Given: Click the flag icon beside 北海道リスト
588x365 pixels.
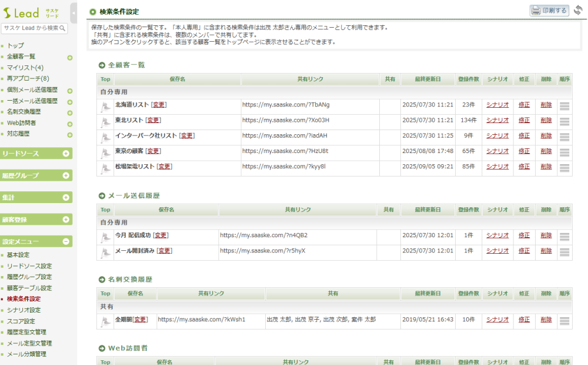Looking at the screenshot, I should pos(106,106).
